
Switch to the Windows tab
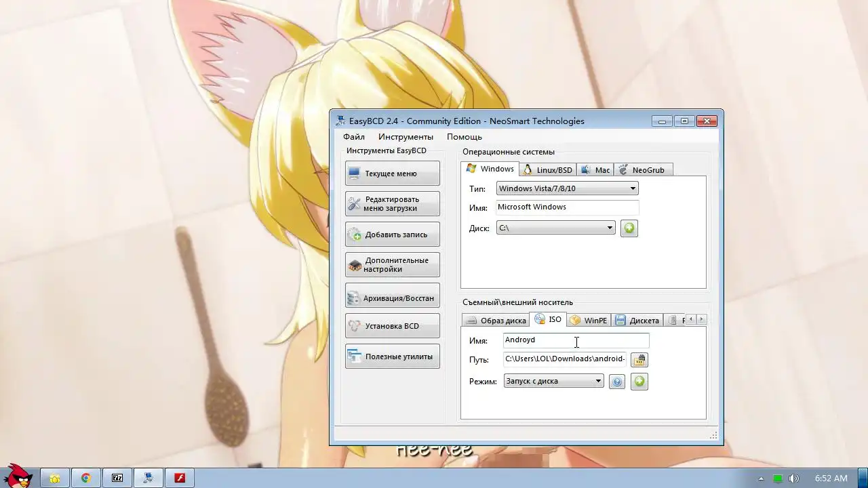coord(490,169)
